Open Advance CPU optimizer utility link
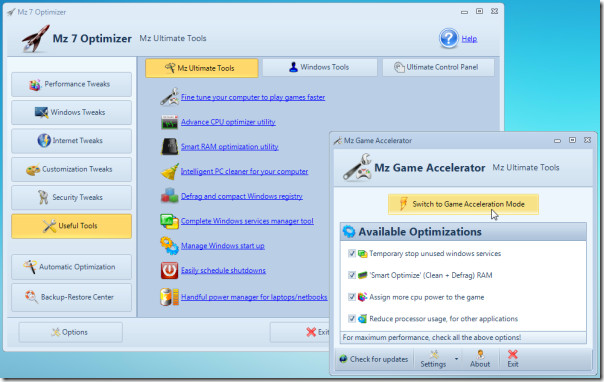This screenshot has height=382, width=604. 228,122
